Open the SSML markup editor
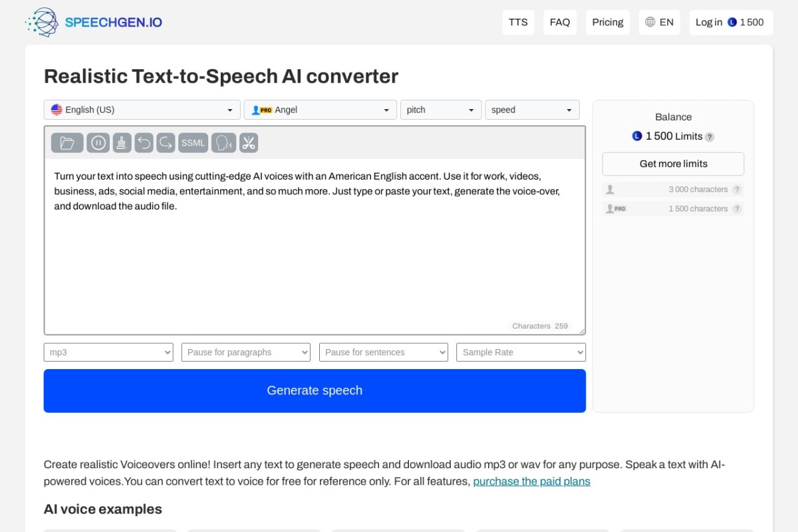This screenshot has height=532, width=798. 193,142
